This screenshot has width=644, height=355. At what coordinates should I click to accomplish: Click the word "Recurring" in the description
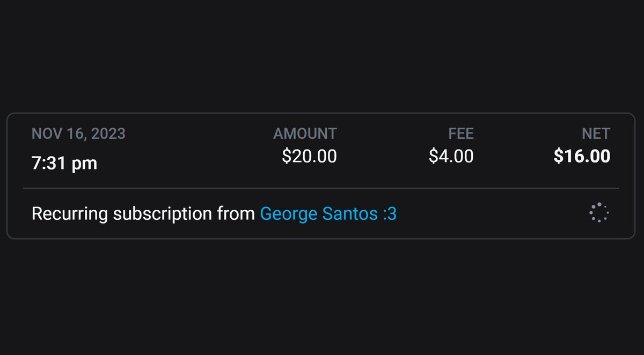pyautogui.click(x=70, y=214)
